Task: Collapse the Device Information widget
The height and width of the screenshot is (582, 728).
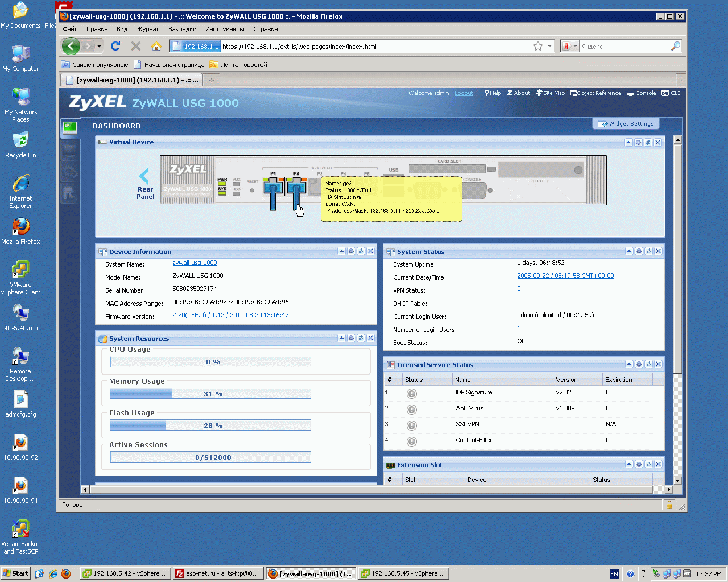Action: pos(341,251)
